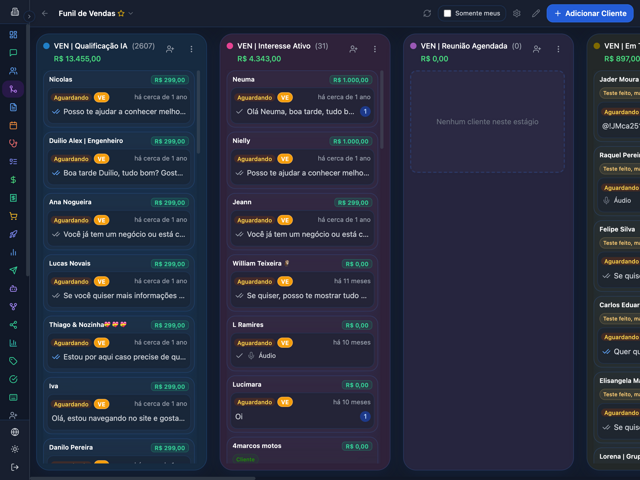Click 'Nenhum cliente neste estágio' placeholder
640x480 pixels.
point(487,122)
